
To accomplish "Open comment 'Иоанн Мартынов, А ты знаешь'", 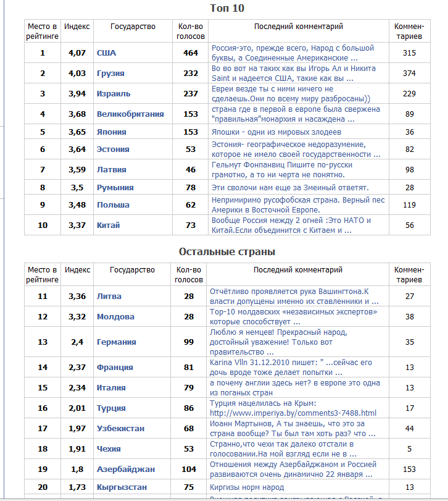I will [x=292, y=429].
